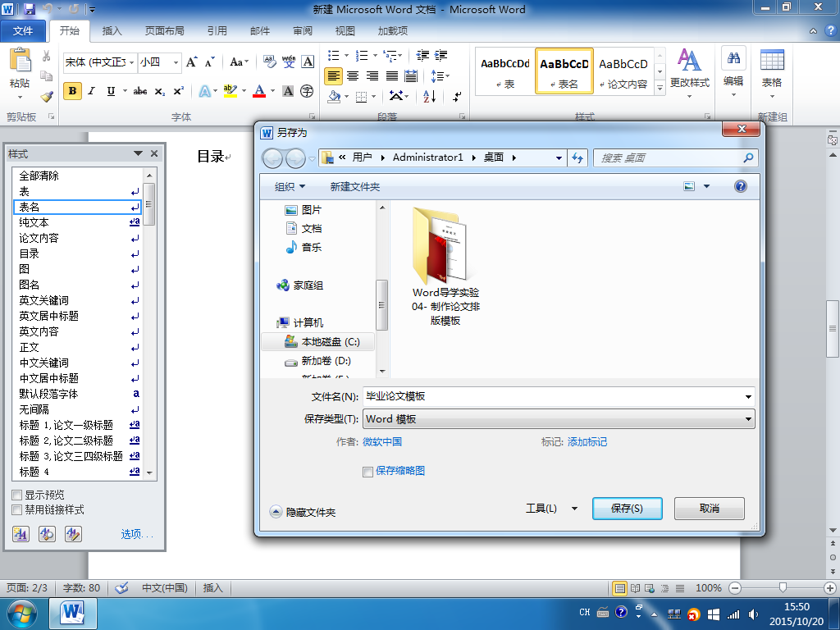
Task: Toggle show paragraph marks icon
Action: tap(456, 97)
